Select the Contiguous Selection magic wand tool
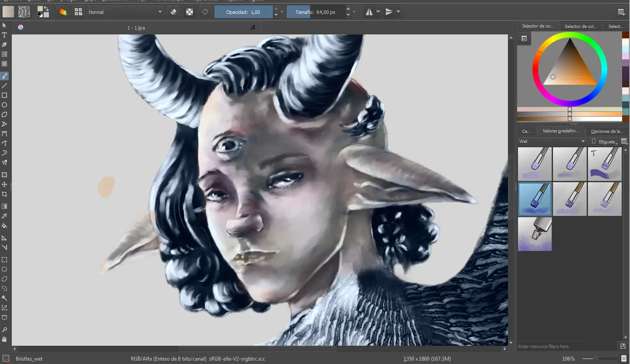The image size is (630, 364). 4,298
